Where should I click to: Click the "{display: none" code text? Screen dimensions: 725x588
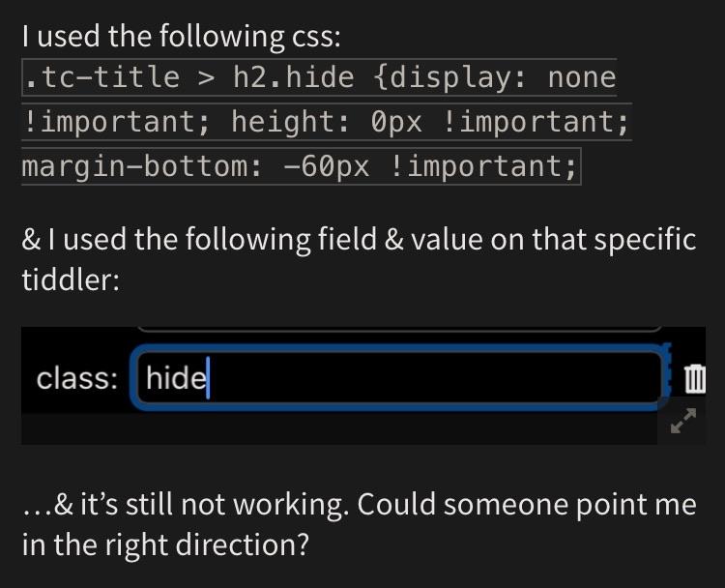[495, 77]
